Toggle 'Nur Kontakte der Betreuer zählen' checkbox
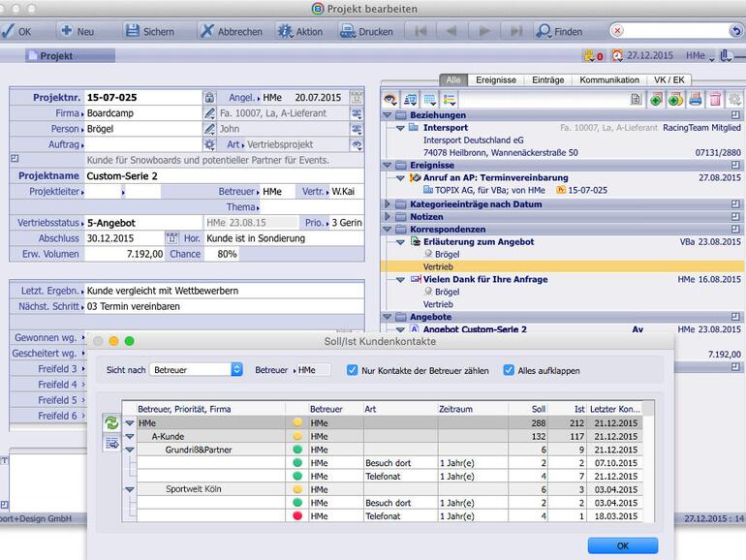Viewport: 746px width, 560px height. click(353, 370)
